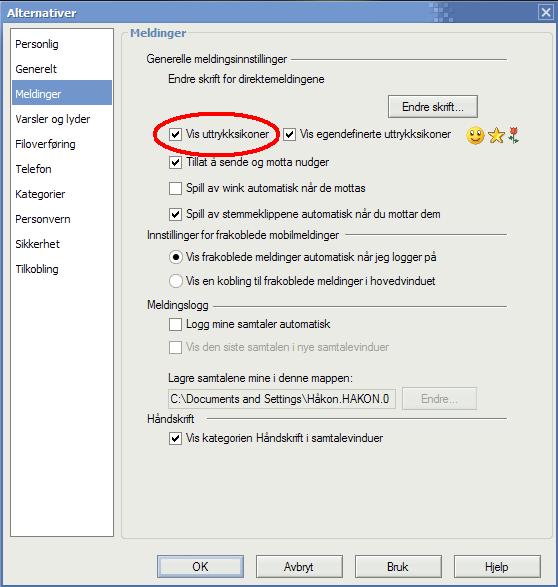Image resolution: width=558 pixels, height=587 pixels.
Task: Click the Avbryt button
Action: [x=299, y=566]
